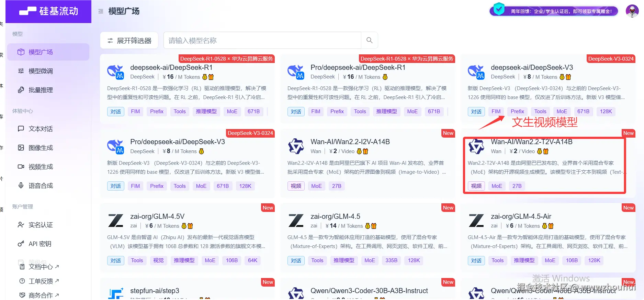The image size is (644, 300).
Task: Open 模型广场 in the sidebar
Action: point(48,52)
